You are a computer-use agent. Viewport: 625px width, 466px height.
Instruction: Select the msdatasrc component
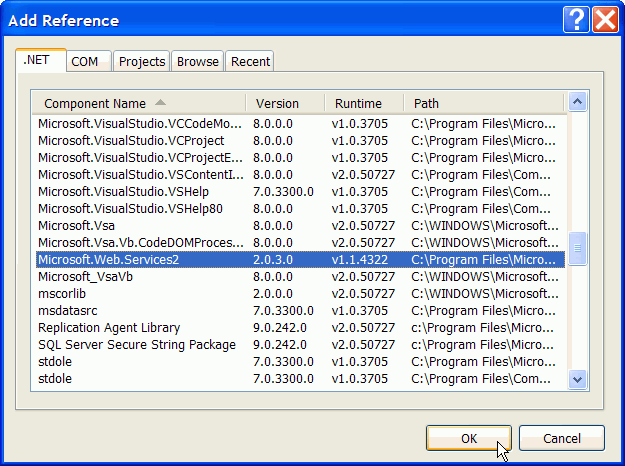click(300, 311)
